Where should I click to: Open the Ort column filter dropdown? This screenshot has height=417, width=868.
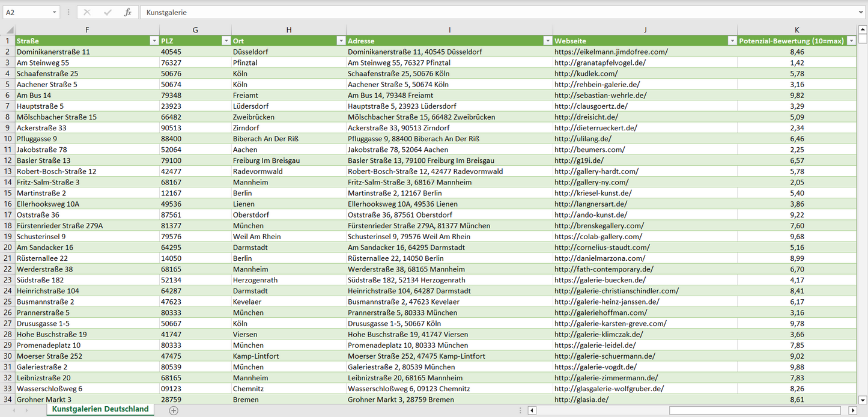[x=341, y=41]
